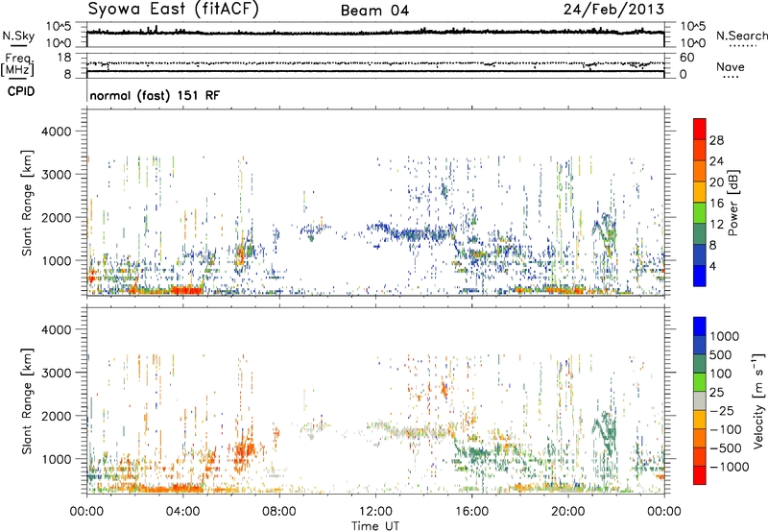Click the '16' Power color bar tick label
The width and height of the screenshot is (768, 532).
pyautogui.click(x=716, y=204)
